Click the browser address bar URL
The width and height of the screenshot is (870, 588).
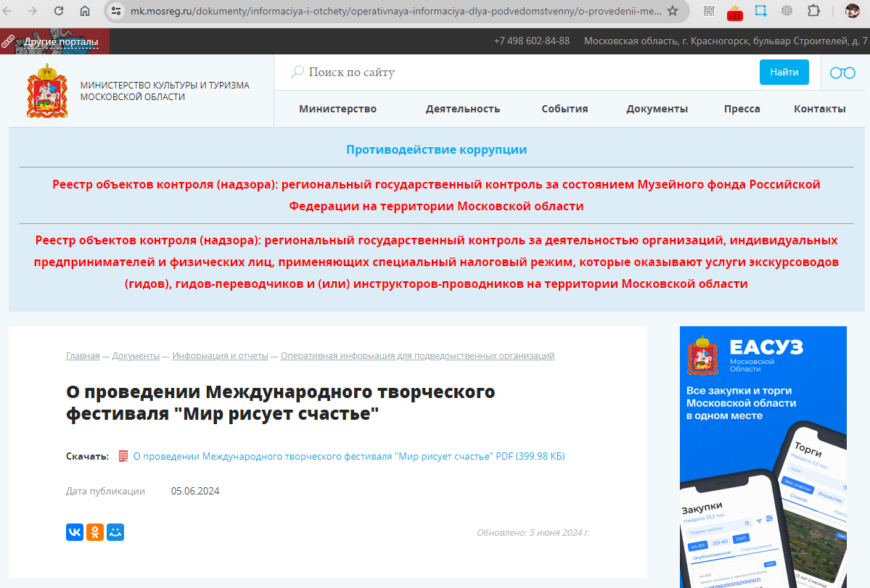(395, 11)
